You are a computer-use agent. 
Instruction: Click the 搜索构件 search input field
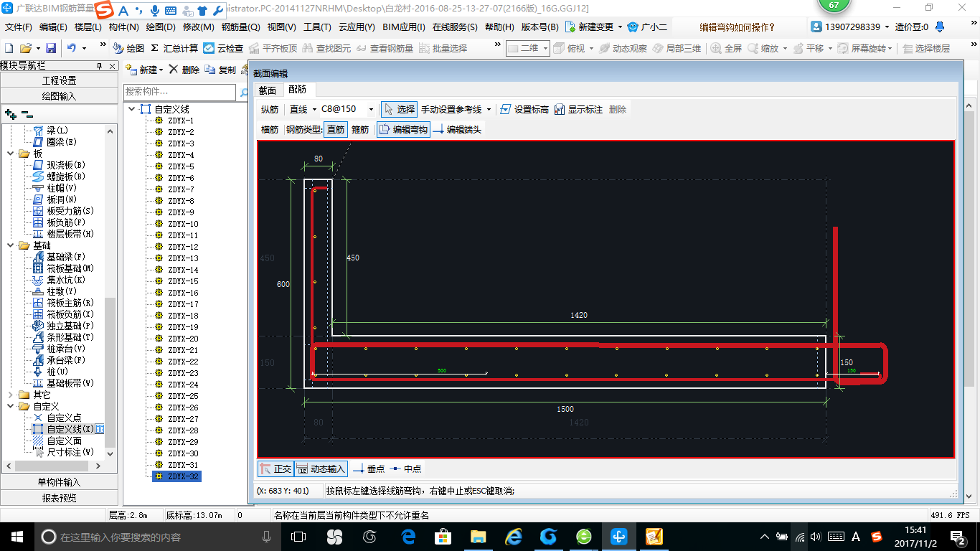[x=179, y=92]
